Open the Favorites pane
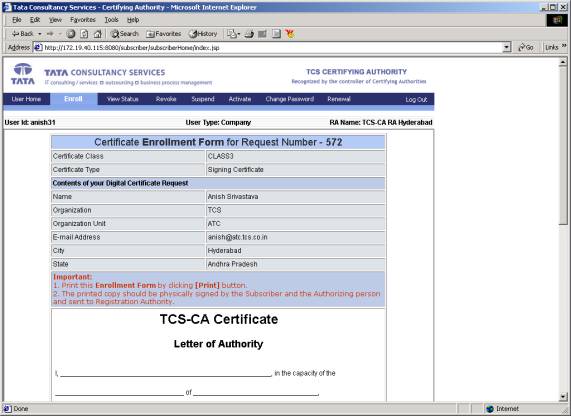This screenshot has width=571, height=416. click(x=164, y=34)
